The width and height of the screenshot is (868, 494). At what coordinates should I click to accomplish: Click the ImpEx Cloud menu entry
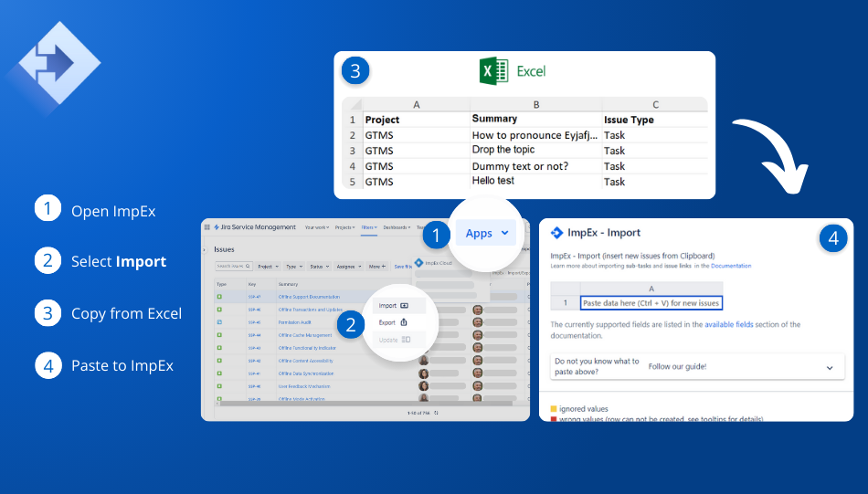(433, 263)
